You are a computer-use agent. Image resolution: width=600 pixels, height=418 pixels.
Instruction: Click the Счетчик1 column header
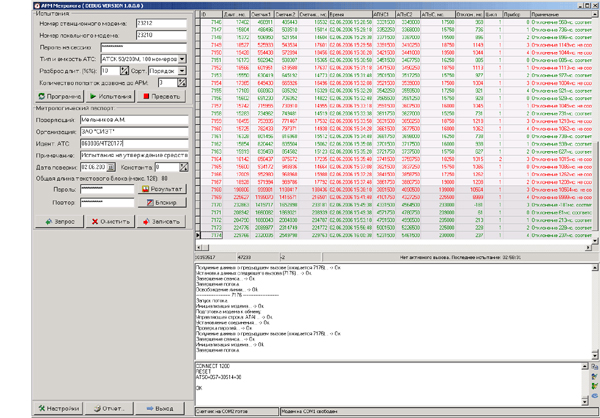pyautogui.click(x=262, y=14)
